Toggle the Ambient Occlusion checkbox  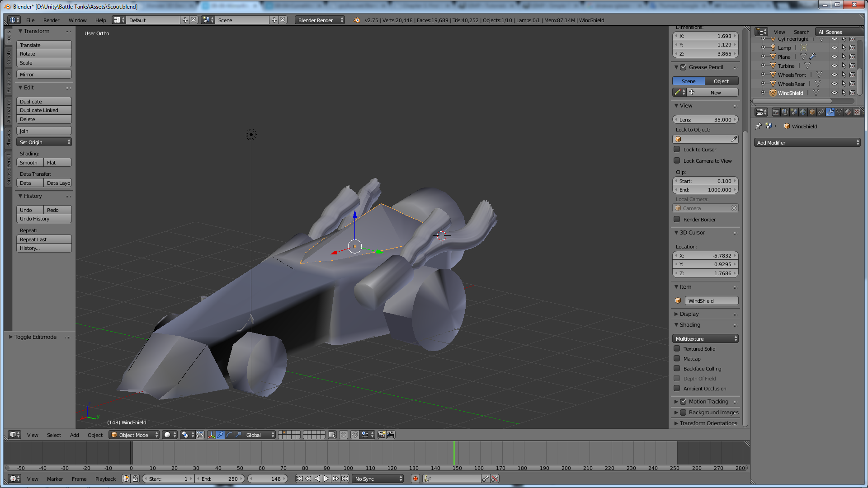point(677,389)
